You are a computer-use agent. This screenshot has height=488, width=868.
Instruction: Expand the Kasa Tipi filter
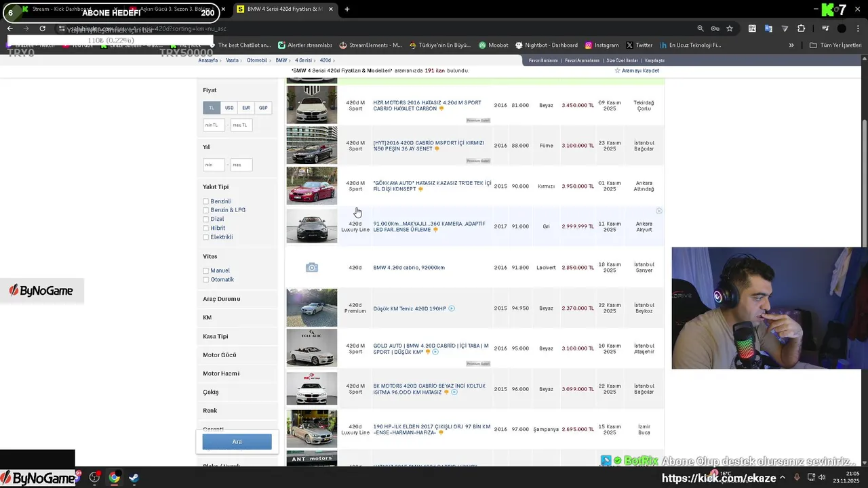tap(237, 336)
